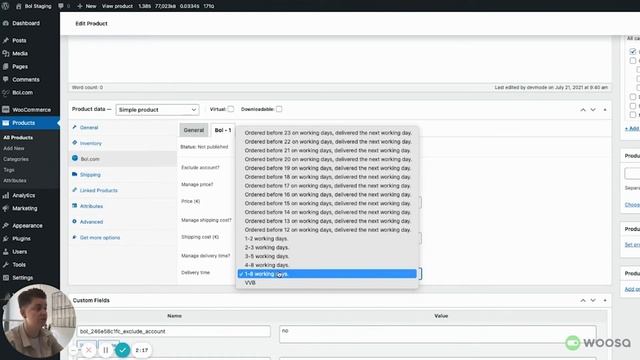Viewport: 640px width, 360px height.
Task: Select delivery option Ordered before 23
Action: pyautogui.click(x=327, y=133)
